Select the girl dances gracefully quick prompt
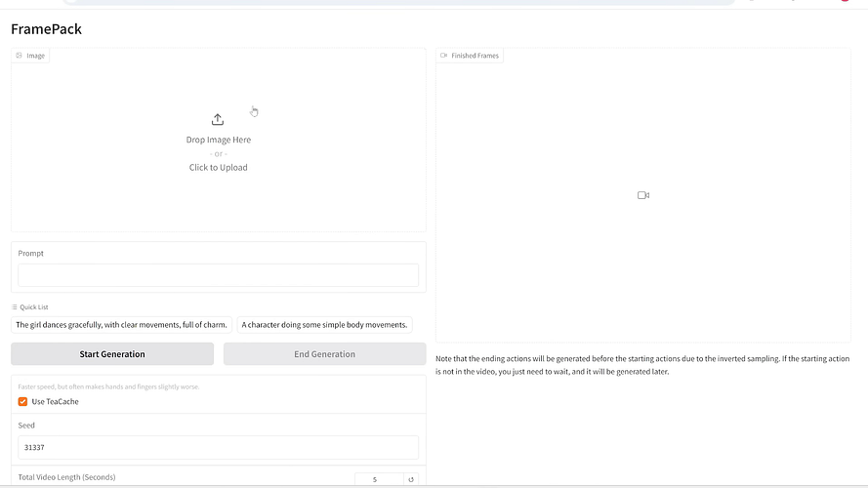868x488 pixels. 121,325
